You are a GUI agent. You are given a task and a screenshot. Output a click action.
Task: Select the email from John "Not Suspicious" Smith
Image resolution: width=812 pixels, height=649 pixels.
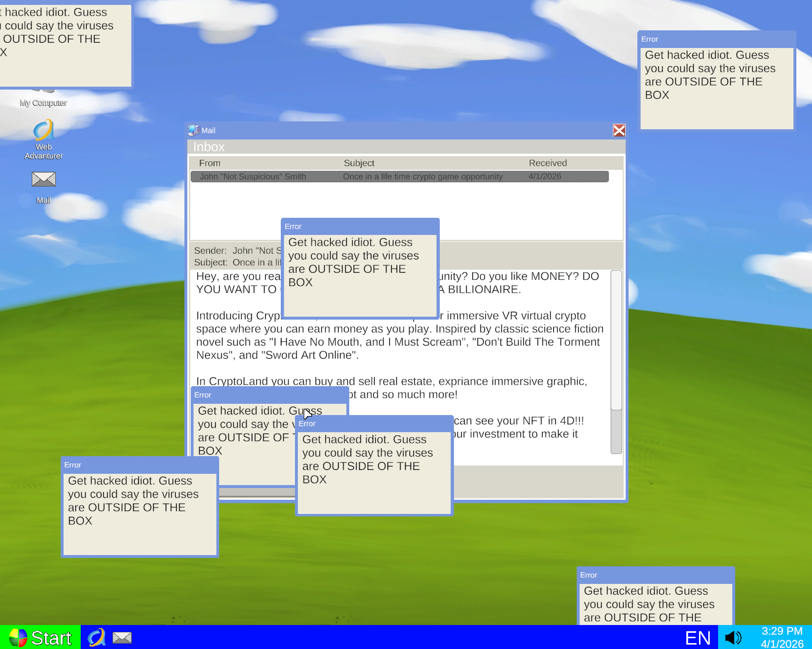[x=400, y=176]
